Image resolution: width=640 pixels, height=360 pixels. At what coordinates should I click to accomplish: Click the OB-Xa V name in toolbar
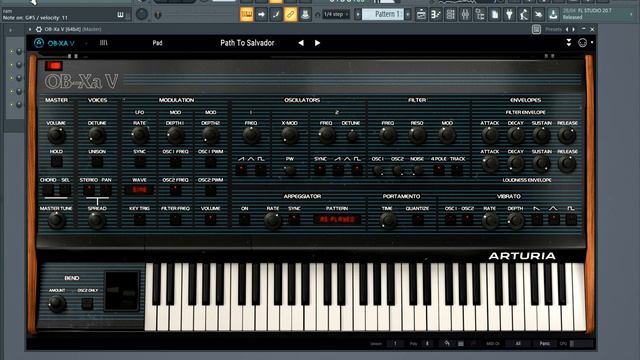(61, 43)
